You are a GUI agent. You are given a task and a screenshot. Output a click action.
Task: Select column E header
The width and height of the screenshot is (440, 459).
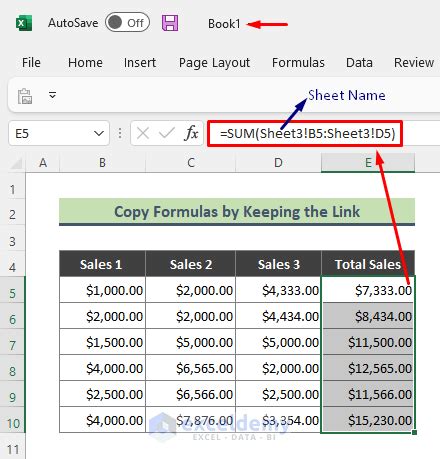coord(368,163)
